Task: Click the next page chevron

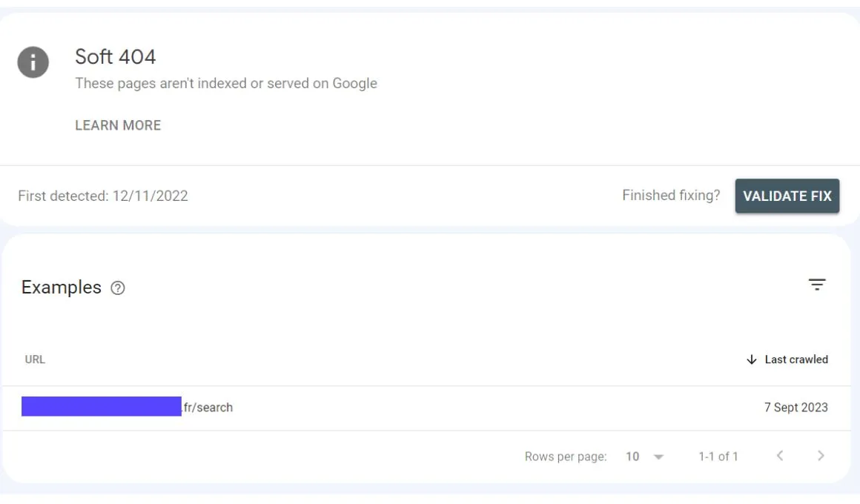Action: click(821, 457)
